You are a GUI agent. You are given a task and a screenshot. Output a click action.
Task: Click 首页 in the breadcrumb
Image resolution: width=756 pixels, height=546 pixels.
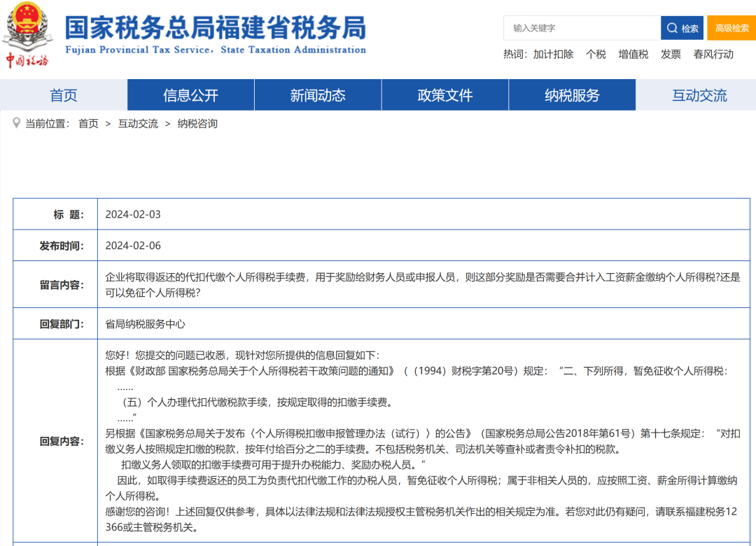(88, 124)
